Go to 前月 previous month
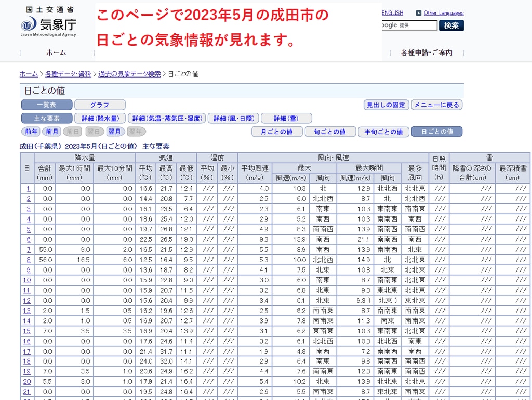The width and height of the screenshot is (532, 400). [52, 132]
